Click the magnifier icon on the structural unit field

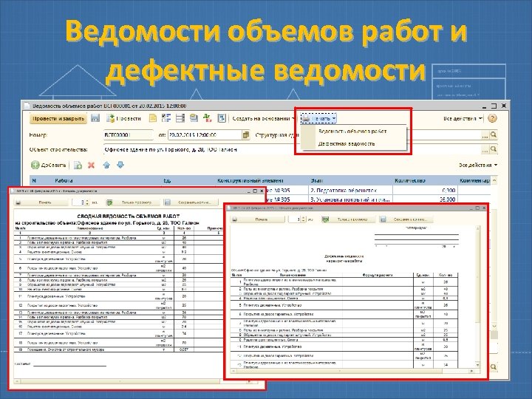tap(494, 134)
